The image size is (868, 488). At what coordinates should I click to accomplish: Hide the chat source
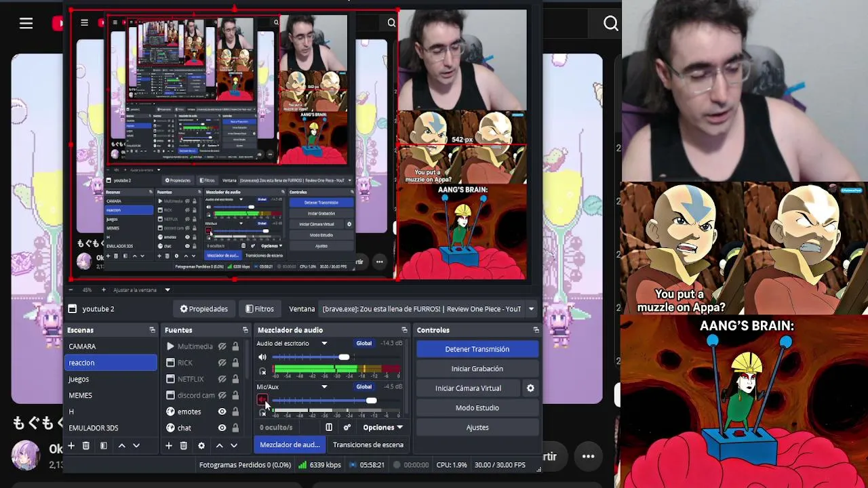click(222, 428)
